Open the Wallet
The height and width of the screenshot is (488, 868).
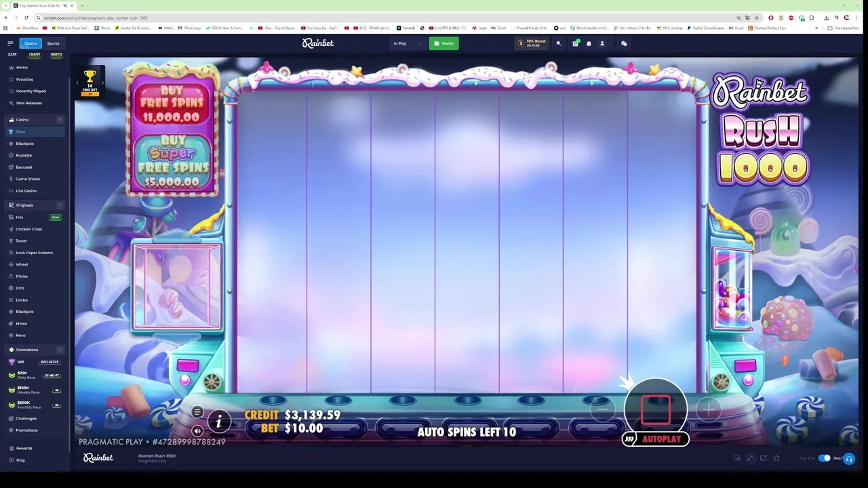443,43
